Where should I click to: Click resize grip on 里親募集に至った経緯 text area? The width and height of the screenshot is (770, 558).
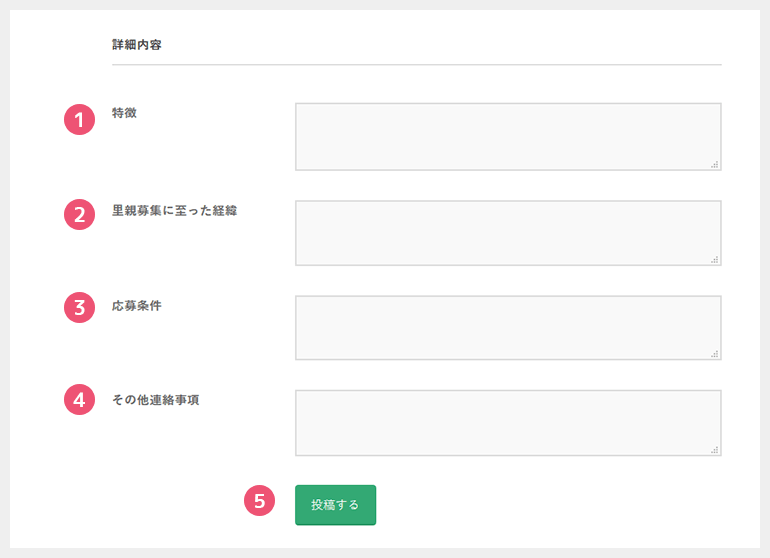click(715, 259)
